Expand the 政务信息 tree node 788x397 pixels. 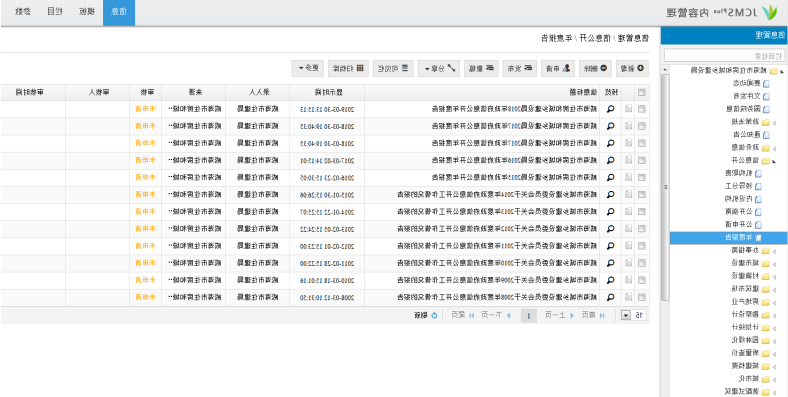(774, 148)
